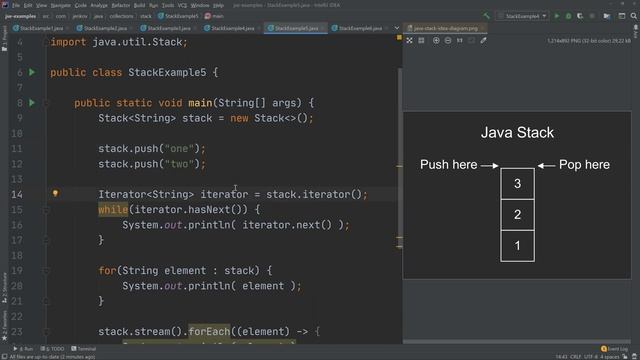Click UTF-8 encoding in status bar
Image resolution: width=640 pixels, height=360 pixels.
coord(592,357)
